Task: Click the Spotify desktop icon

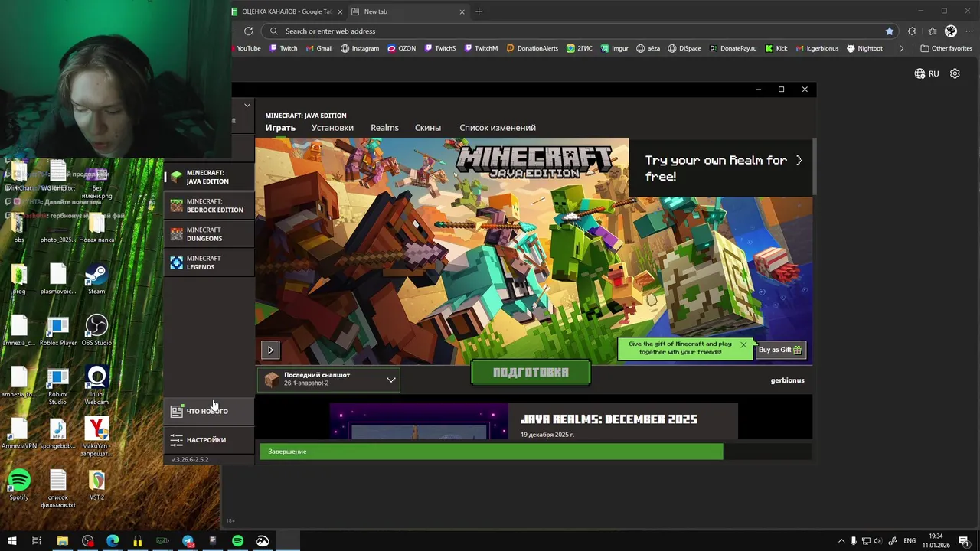Action: pyautogui.click(x=19, y=485)
